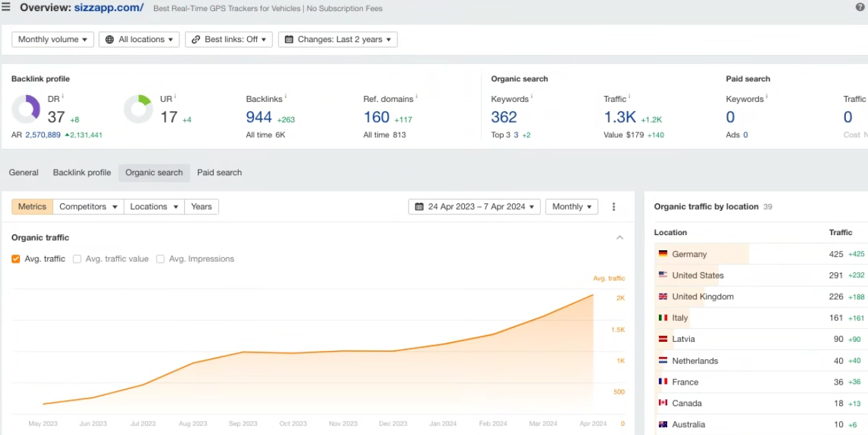Click the UR info icon
Screen dimensions: 868x435
coord(175,97)
